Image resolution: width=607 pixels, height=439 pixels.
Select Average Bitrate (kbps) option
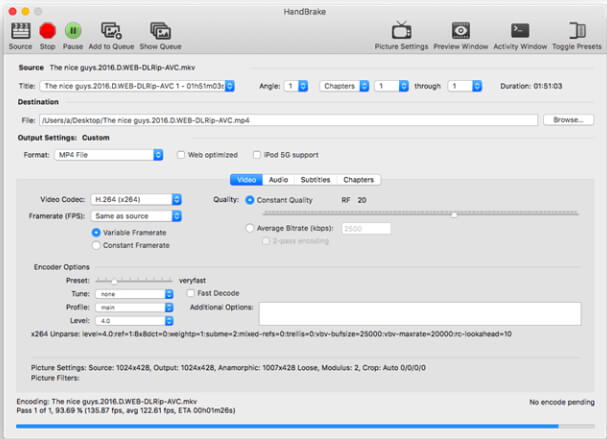(x=251, y=229)
